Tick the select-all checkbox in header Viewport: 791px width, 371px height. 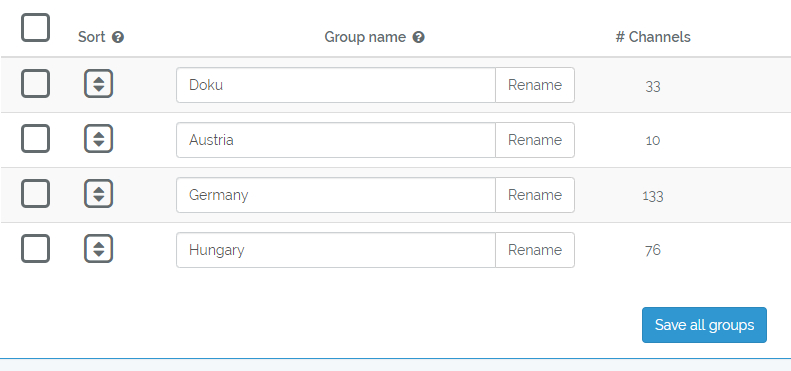(x=35, y=28)
